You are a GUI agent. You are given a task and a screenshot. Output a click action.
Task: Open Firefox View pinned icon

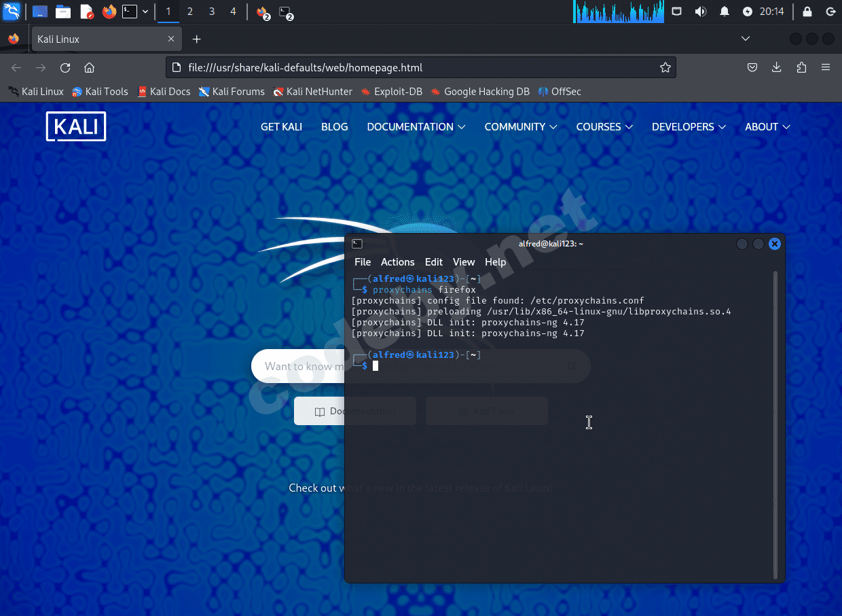pyautogui.click(x=14, y=39)
